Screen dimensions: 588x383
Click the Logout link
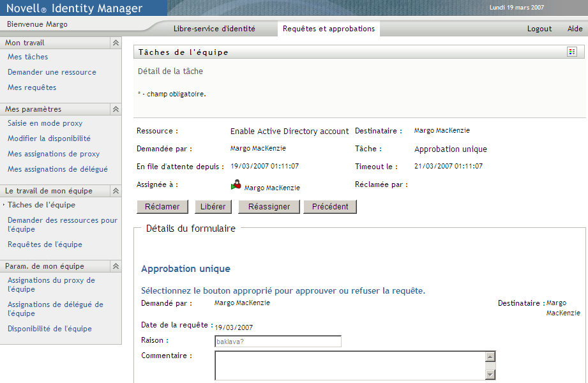pyautogui.click(x=539, y=29)
